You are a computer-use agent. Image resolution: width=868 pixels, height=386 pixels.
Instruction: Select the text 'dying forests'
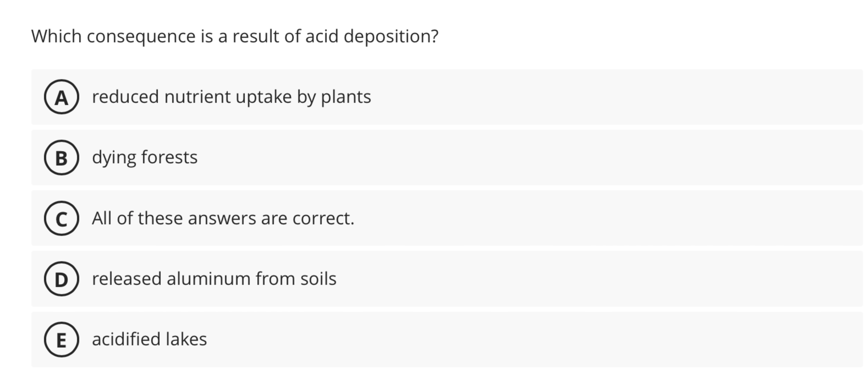145,157
